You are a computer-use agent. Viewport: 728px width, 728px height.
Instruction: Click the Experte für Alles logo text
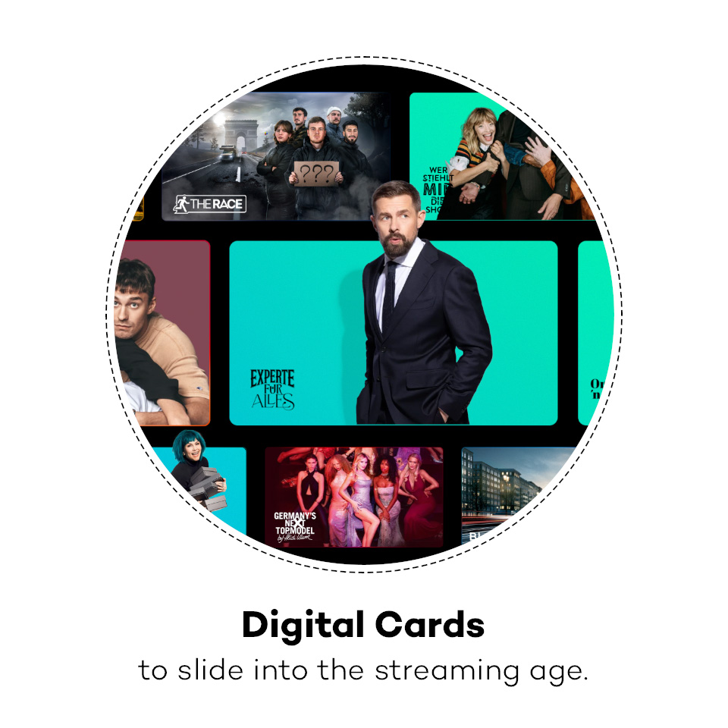[272, 390]
